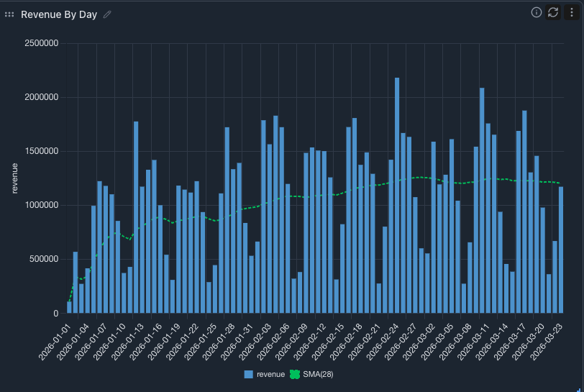Click the revenue y-axis title
The image size is (584, 392).
tap(14, 178)
